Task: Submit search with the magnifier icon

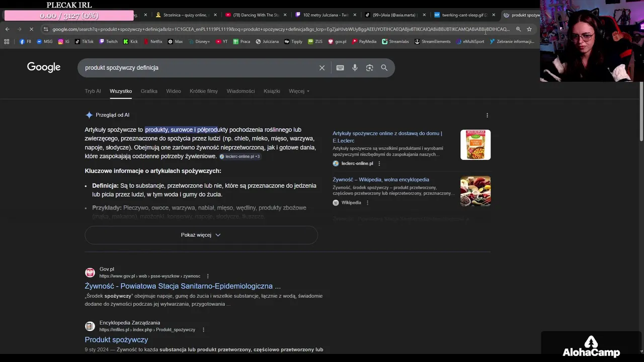Action: click(x=384, y=68)
